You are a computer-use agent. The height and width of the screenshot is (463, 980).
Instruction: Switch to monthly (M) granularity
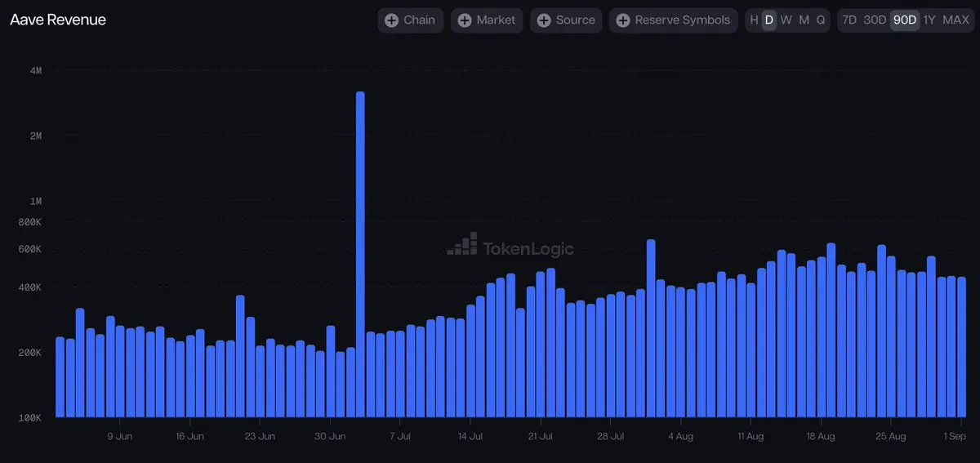click(804, 20)
